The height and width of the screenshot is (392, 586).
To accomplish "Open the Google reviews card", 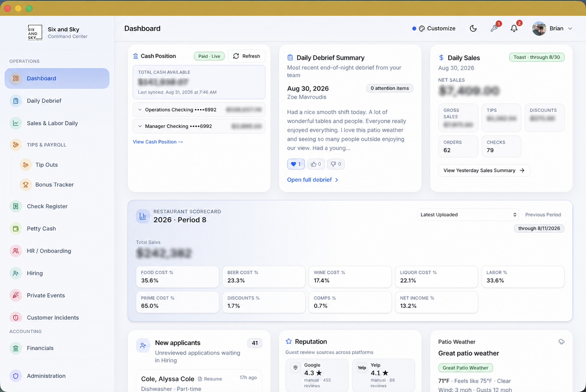I will [317, 375].
